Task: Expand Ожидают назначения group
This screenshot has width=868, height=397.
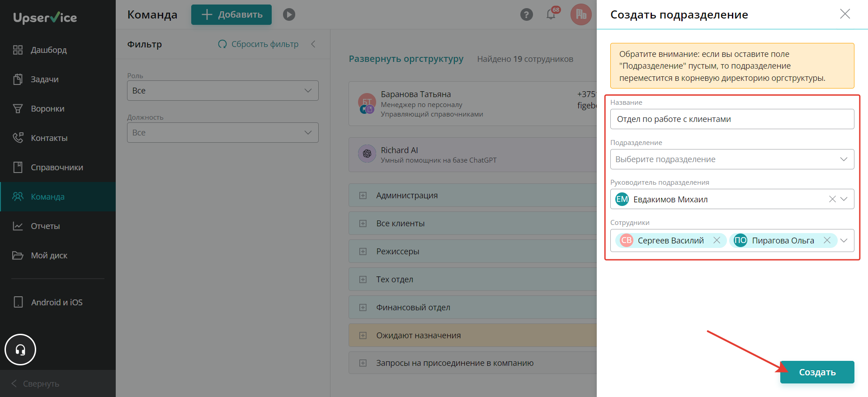Action: coord(363,335)
